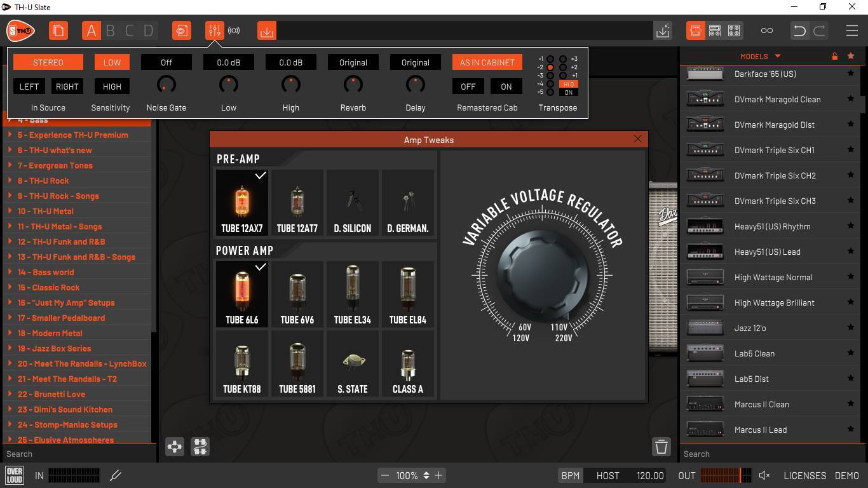
Task: Select D. SILICON pre-amp diode
Action: pyautogui.click(x=353, y=203)
